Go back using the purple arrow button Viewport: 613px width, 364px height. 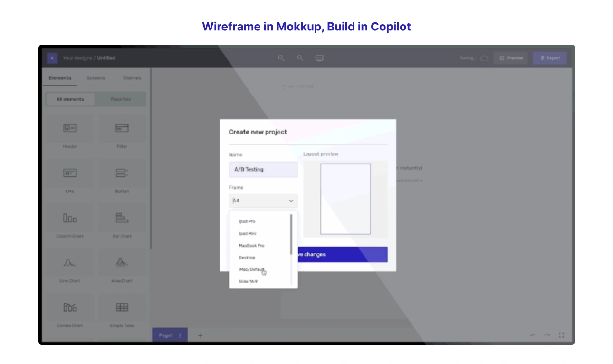[x=52, y=58]
